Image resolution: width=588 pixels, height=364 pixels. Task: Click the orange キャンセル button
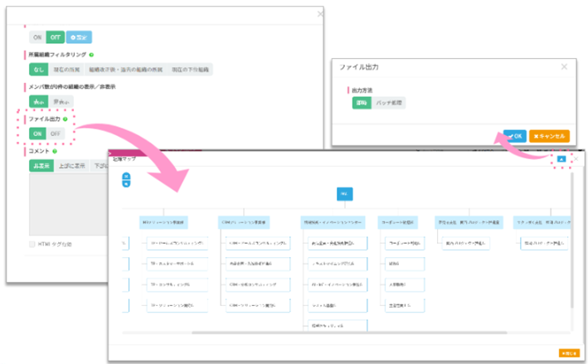tap(549, 136)
